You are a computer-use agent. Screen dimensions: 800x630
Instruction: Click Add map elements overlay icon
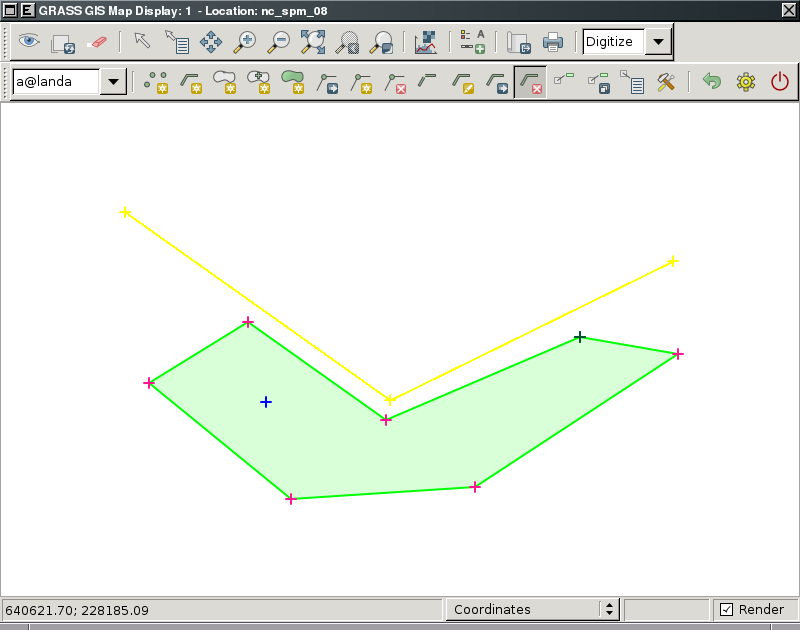472,41
